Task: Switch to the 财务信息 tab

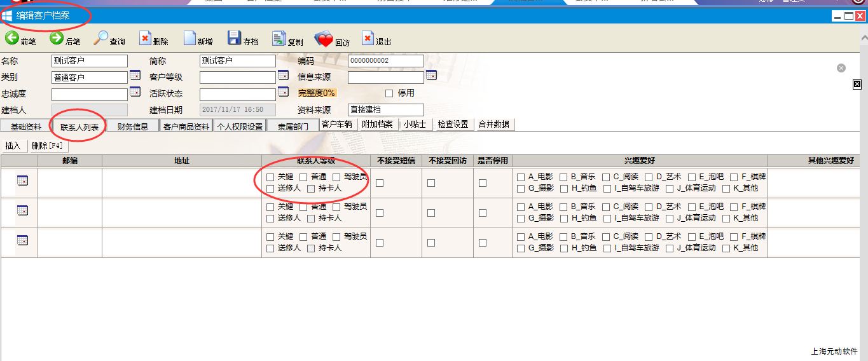Action: pyautogui.click(x=133, y=126)
